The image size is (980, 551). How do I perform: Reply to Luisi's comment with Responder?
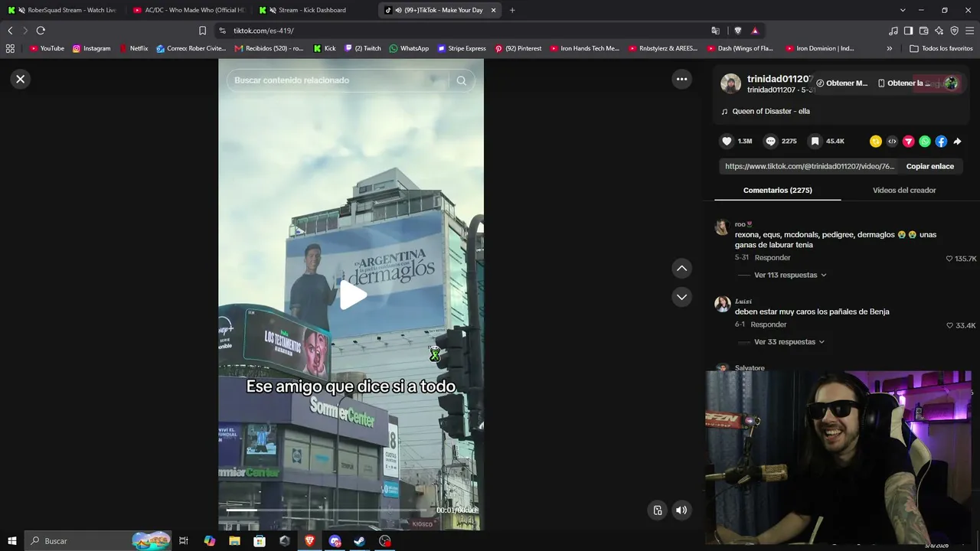(769, 324)
